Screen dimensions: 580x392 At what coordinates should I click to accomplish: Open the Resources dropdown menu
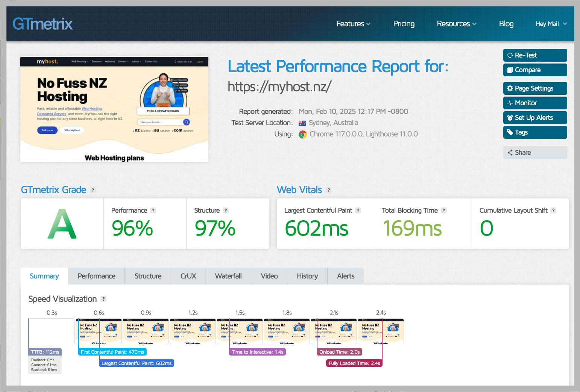click(x=456, y=24)
